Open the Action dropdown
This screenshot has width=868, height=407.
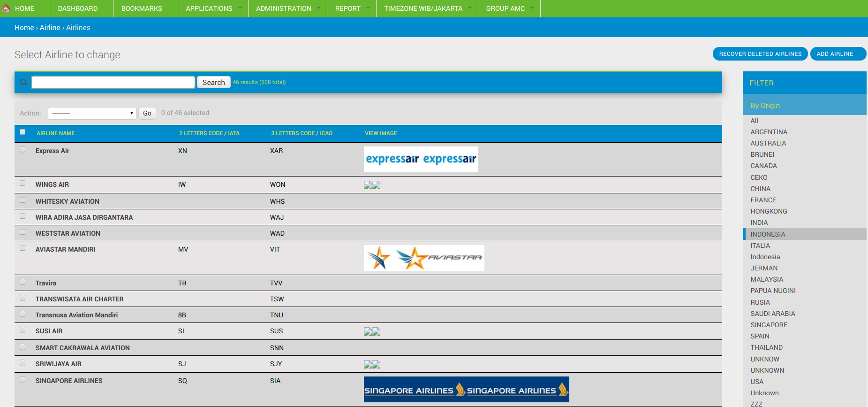92,113
